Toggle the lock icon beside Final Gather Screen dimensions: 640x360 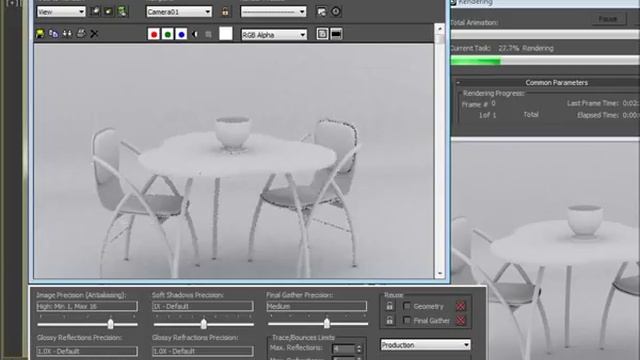click(x=389, y=320)
